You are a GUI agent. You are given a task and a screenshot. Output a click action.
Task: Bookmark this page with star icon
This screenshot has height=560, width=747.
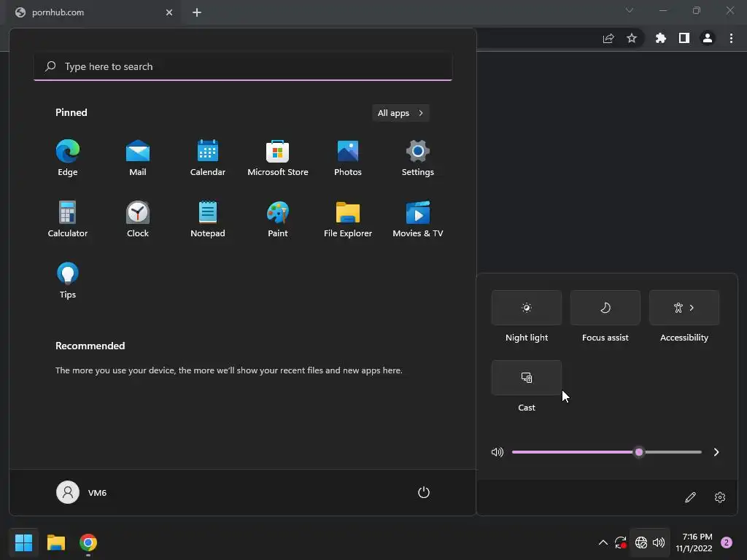pyautogui.click(x=632, y=38)
